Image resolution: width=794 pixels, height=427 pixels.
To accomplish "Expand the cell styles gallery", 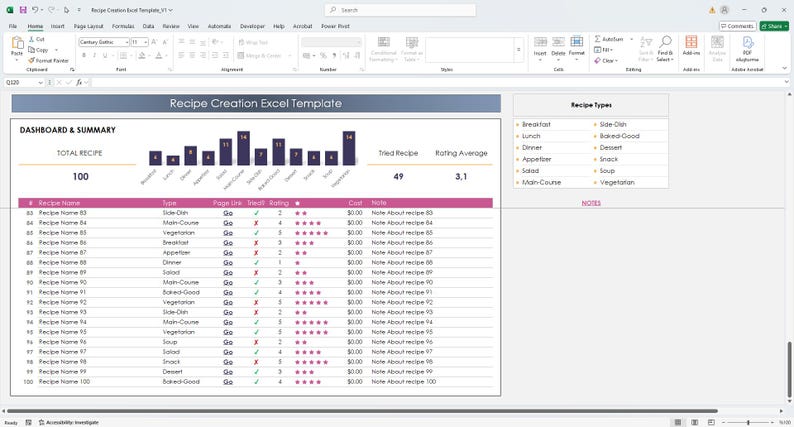I will point(519,50).
